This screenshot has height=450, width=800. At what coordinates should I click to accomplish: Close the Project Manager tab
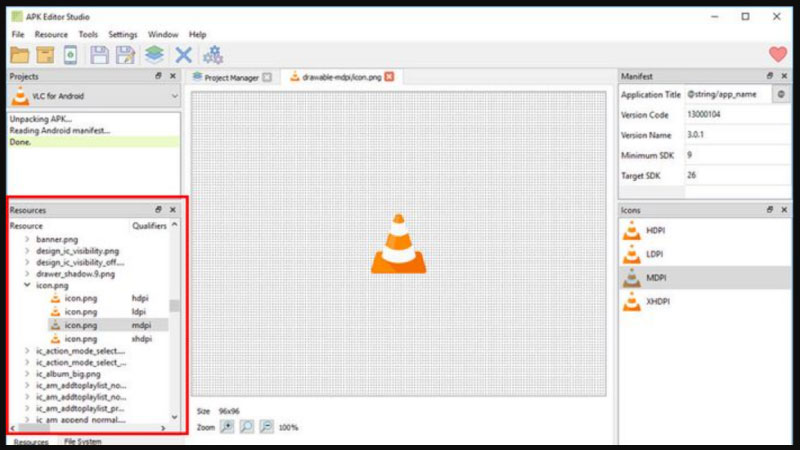point(267,77)
